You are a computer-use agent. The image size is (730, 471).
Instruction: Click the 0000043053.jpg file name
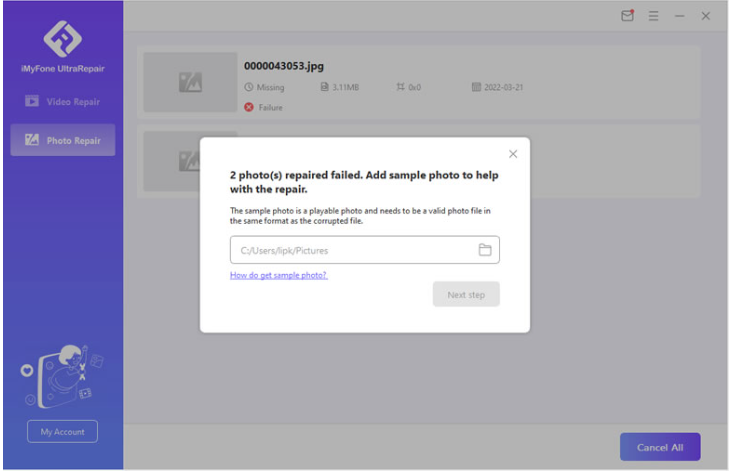coord(284,66)
